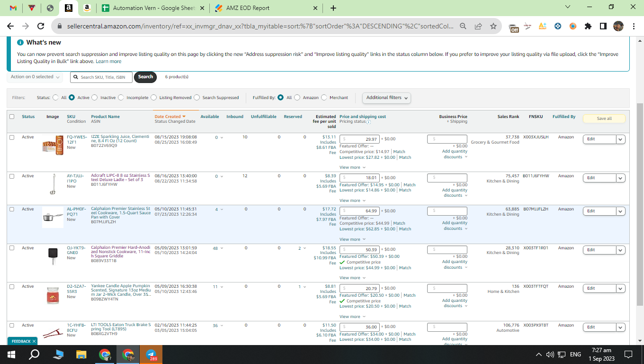Viewport: 644px width, 364px height.
Task: Click the price field showing 29.97
Action: click(x=359, y=139)
